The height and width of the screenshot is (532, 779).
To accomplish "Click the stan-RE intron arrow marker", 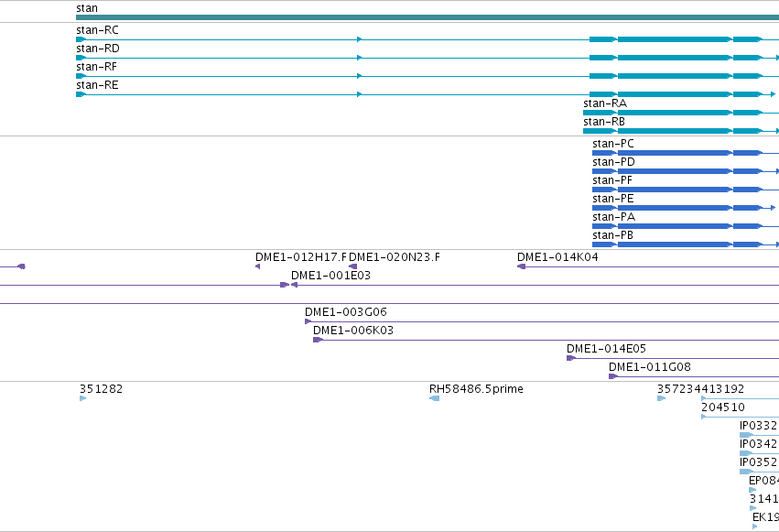I will coord(360,94).
